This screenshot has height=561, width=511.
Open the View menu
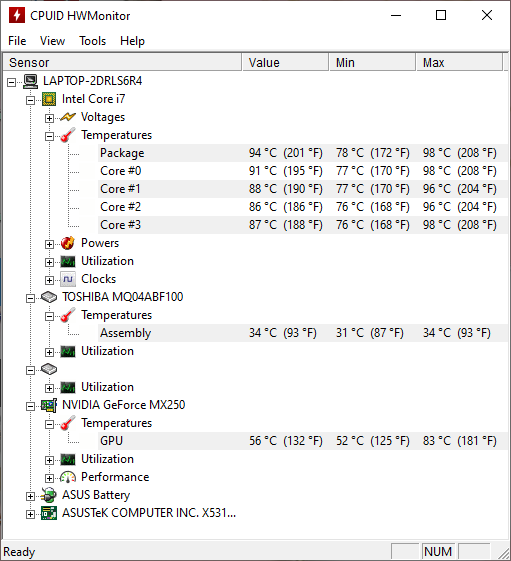pyautogui.click(x=52, y=41)
